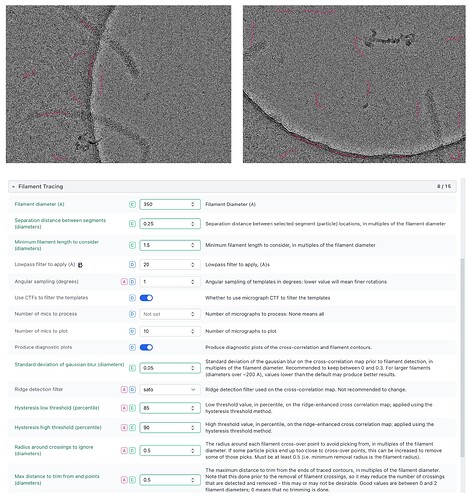Screen dimensions: 471x500
Task: Click the C badge for Standard deviation of gaussian blur
Action: [132, 368]
